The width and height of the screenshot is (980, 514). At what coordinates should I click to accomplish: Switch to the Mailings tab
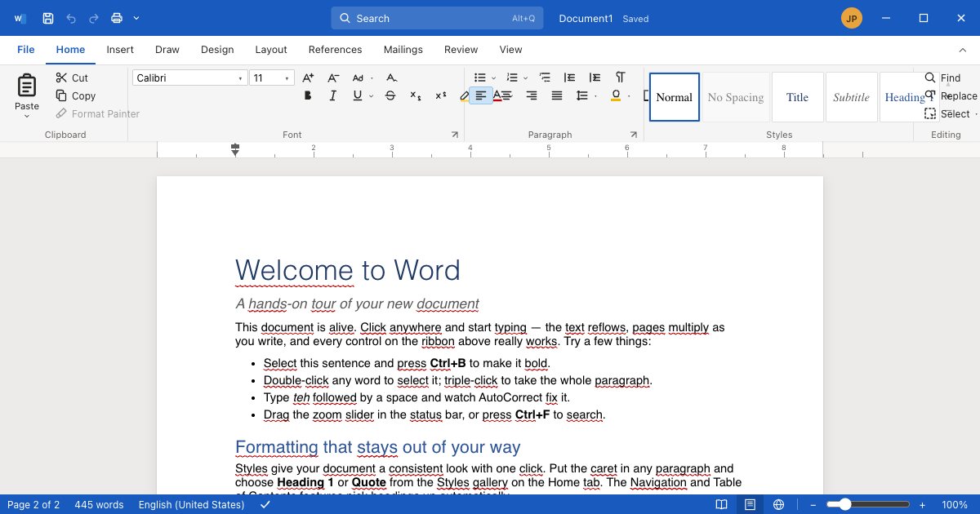pyautogui.click(x=403, y=50)
